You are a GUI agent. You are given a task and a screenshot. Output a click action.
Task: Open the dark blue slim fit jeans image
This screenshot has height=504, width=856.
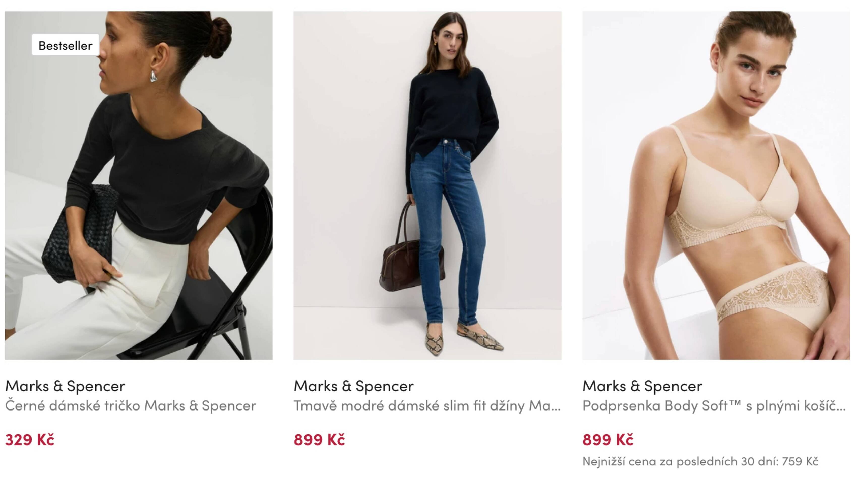tap(427, 185)
